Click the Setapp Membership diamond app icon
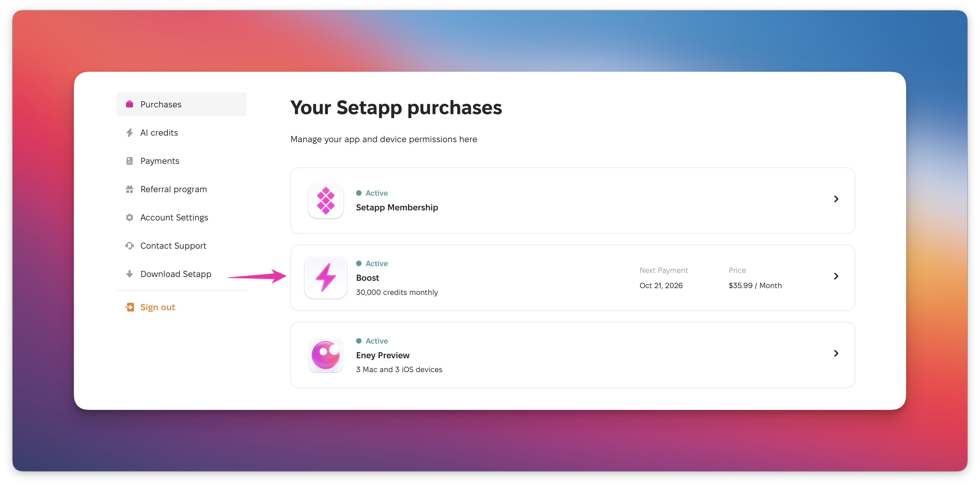Image resolution: width=980 pixels, height=486 pixels. click(326, 201)
